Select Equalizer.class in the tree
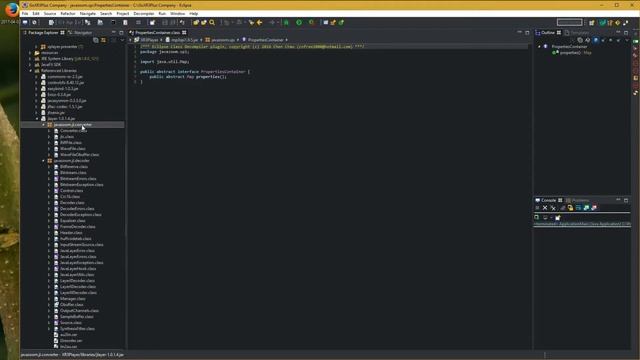 pyautogui.click(x=73, y=220)
